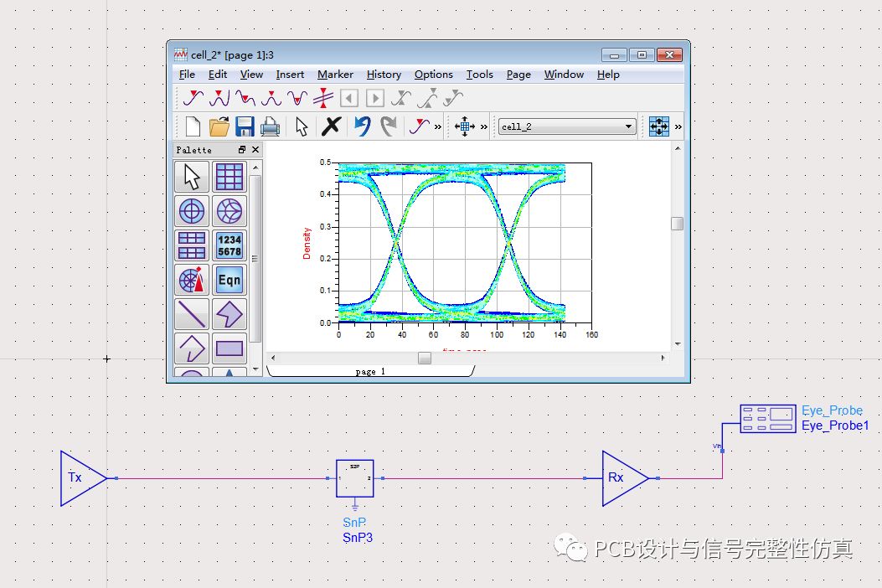This screenshot has width=882, height=588.
Task: Click the Print icon
Action: point(270,126)
